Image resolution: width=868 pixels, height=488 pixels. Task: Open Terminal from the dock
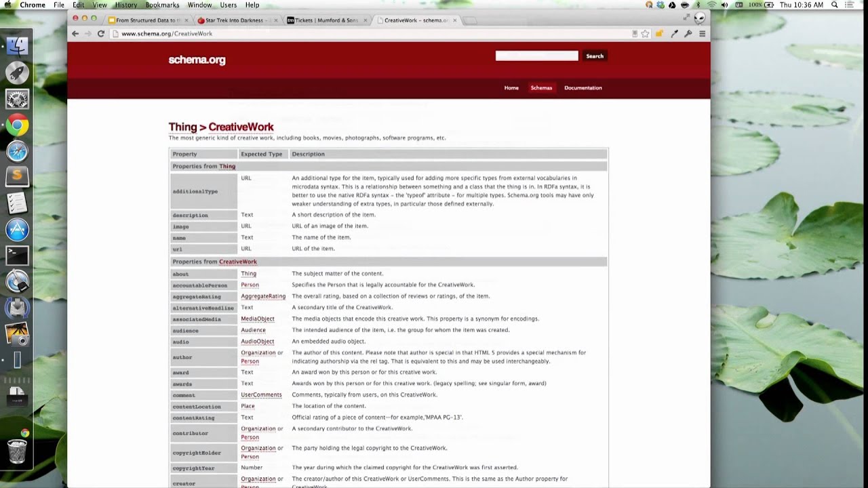[x=17, y=256]
